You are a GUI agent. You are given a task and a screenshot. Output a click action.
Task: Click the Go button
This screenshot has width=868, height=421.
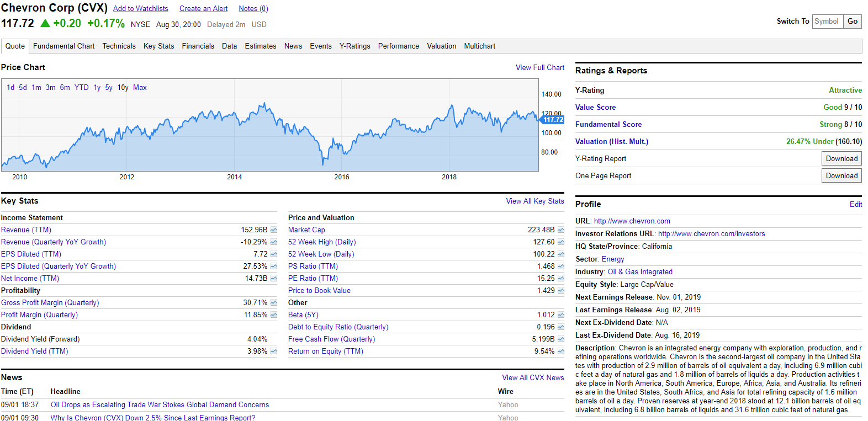853,22
